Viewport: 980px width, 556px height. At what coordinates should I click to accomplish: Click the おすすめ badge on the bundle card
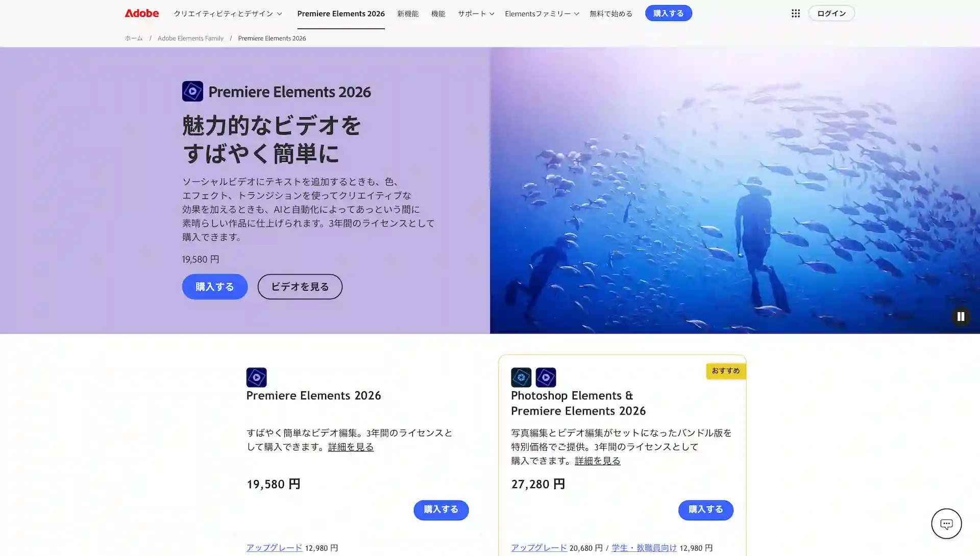coord(725,371)
